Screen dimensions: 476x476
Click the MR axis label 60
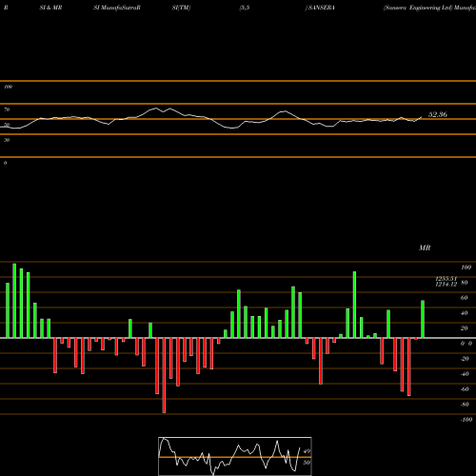coord(464,298)
